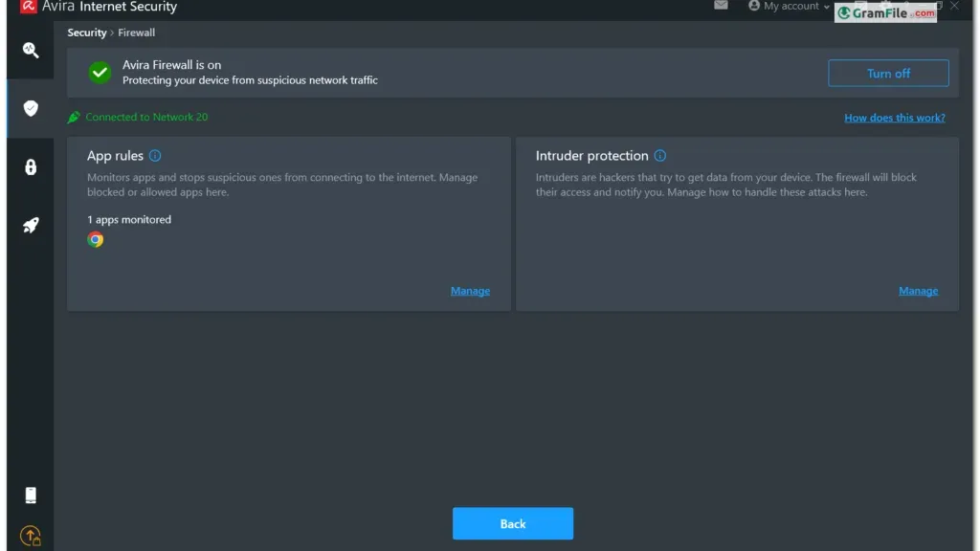Image resolution: width=980 pixels, height=551 pixels.
Task: Open the Performance rocket sidebar icon
Action: [x=31, y=225]
